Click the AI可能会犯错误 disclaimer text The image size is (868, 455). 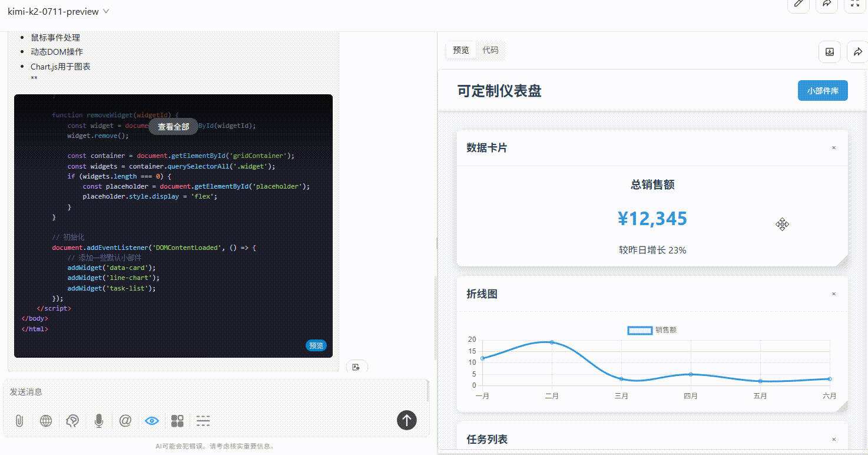(216, 447)
